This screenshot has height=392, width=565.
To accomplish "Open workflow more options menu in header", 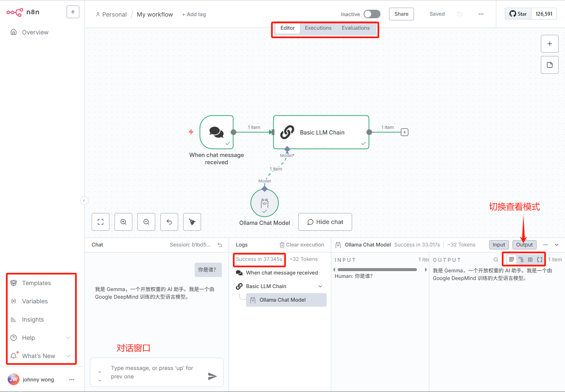I will point(481,14).
